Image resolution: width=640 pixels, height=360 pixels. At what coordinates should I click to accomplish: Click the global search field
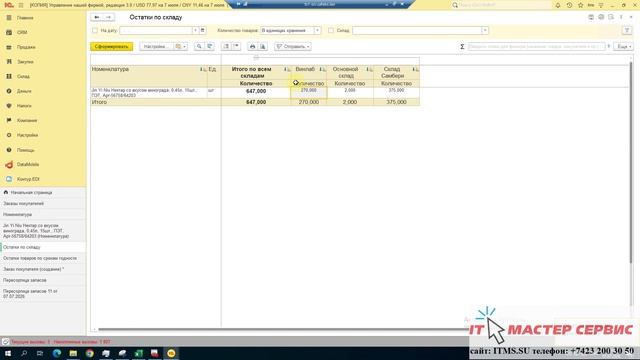click(x=502, y=5)
